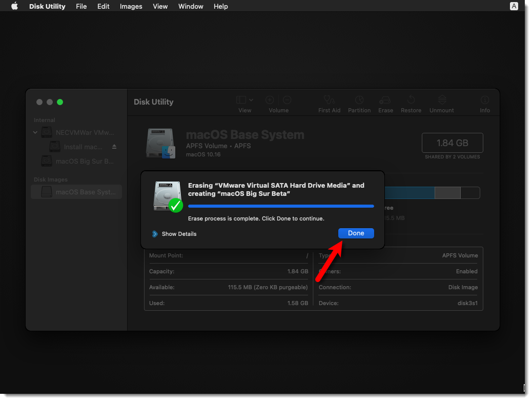Click the erase progress bar
532x401 pixels.
tap(281, 206)
